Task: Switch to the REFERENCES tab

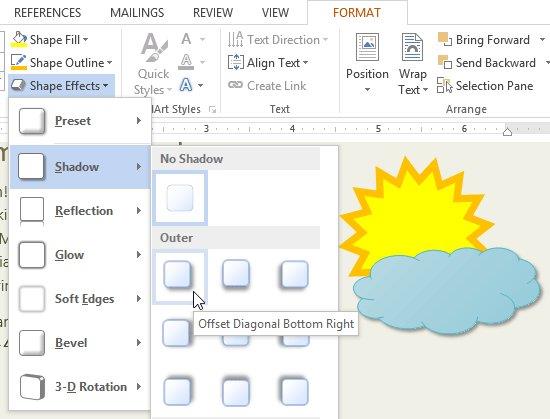Action: 48,13
